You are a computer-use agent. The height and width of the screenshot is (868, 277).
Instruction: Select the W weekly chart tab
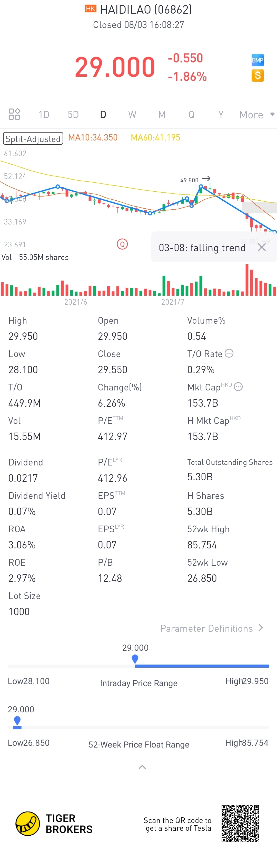coord(132,115)
